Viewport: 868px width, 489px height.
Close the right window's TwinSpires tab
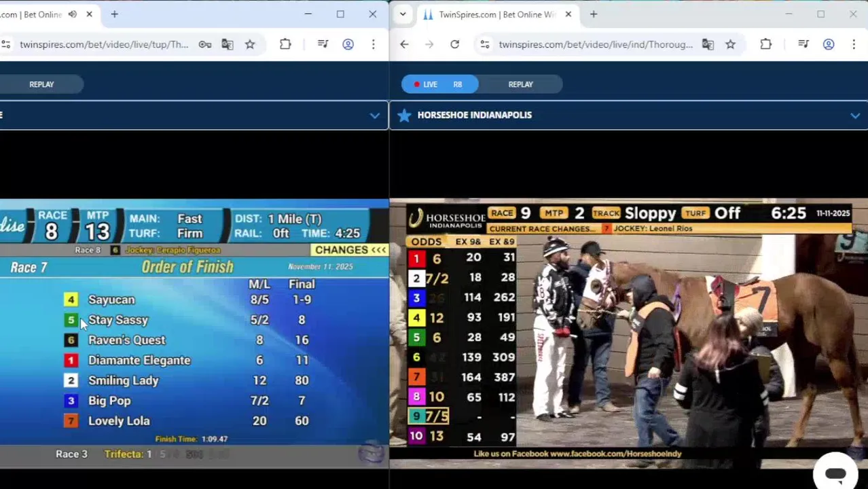568,14
